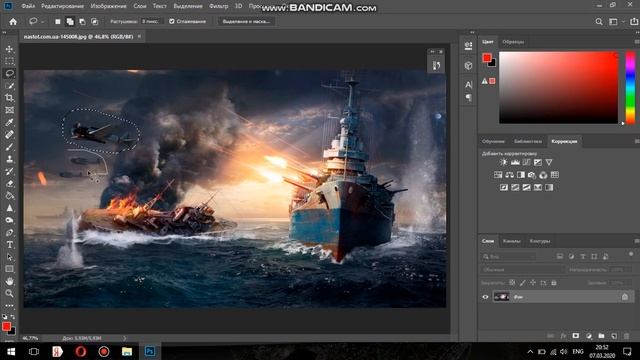Viewport: 640px width, 360px height.
Task: Open the extra tools three-dot menu
Action: (9, 305)
